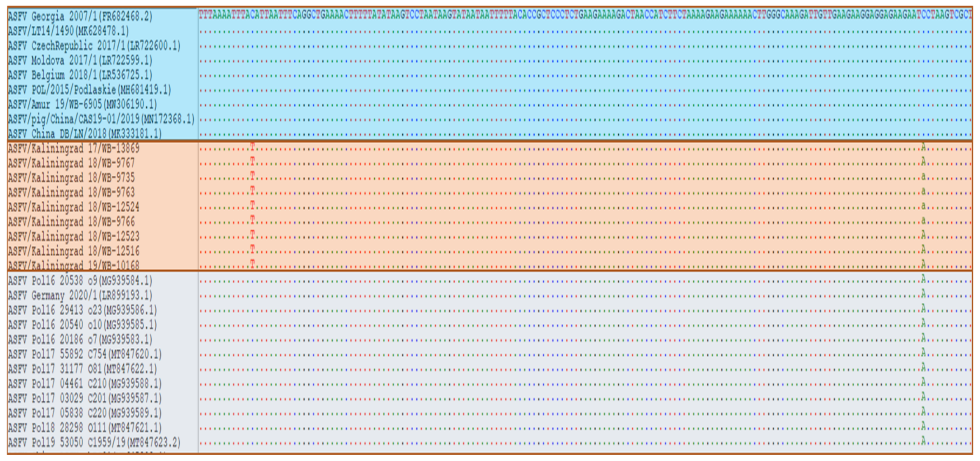Click the red T in Kaliningrad 18/WB-9767 row
Image resolution: width=980 pixels, height=461 pixels.
click(252, 161)
